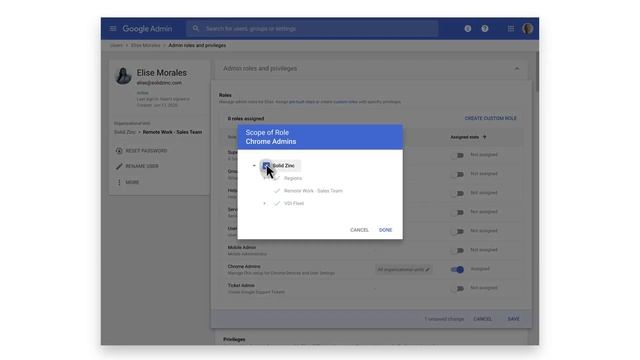This screenshot has width=640, height=360.
Task: Open the All organizational units scope chip
Action: [403, 269]
